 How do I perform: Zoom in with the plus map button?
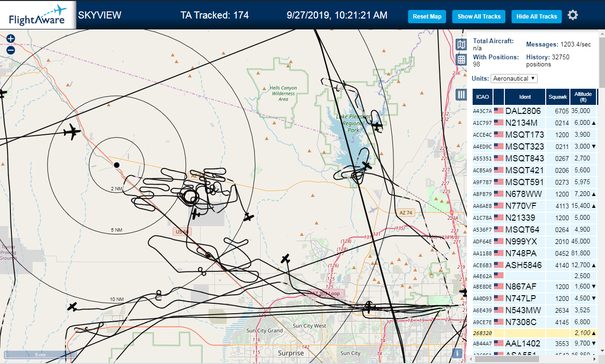[x=10, y=39]
